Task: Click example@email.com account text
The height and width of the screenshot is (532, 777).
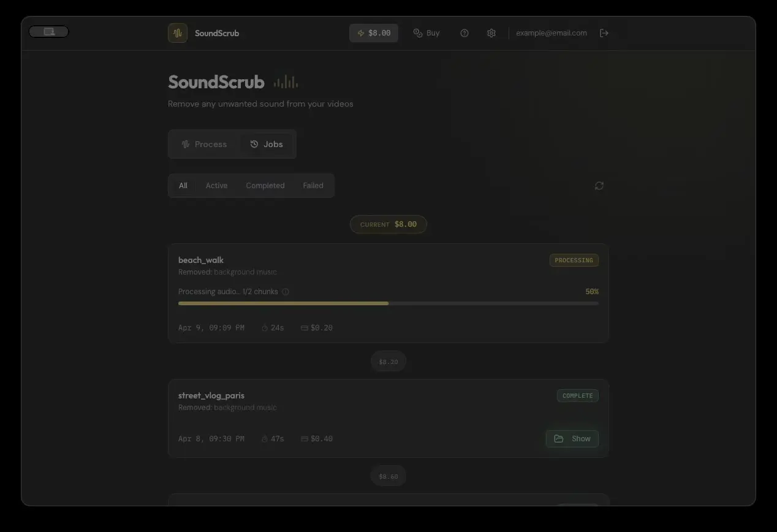Action: click(551, 33)
